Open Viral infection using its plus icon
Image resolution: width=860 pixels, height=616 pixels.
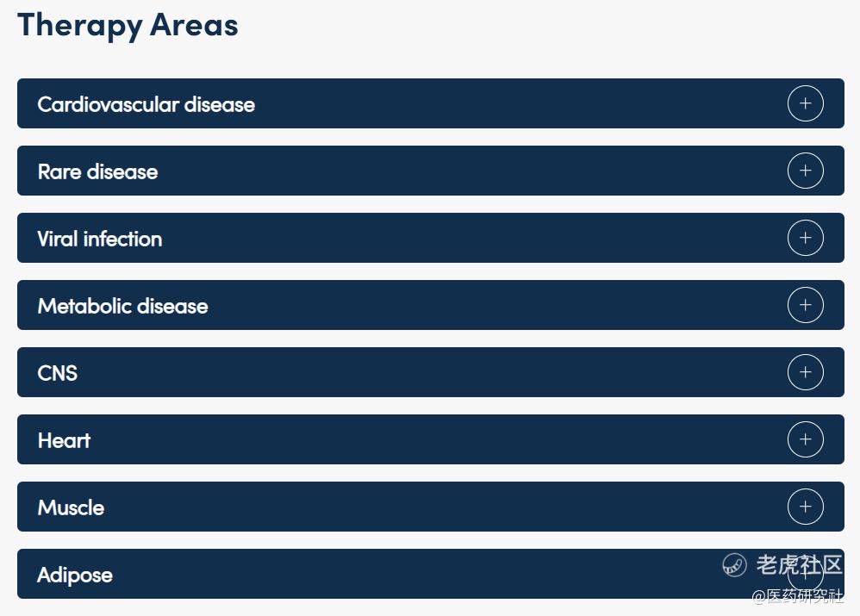(805, 238)
